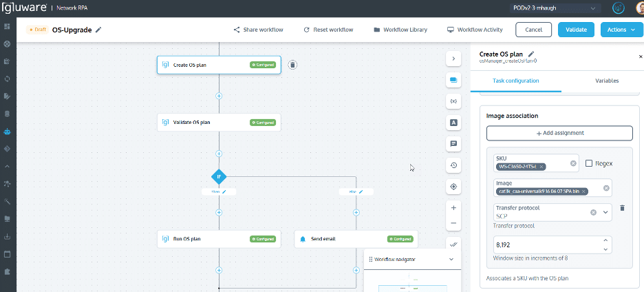Viewport: 644px width, 292px height.
Task: Center the canvas with the target icon
Action: tap(453, 187)
